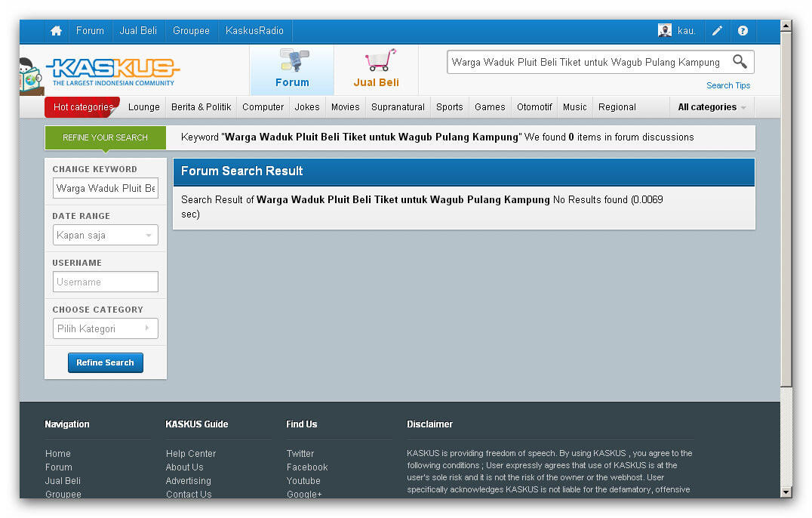
Task: Open the Youtube footer link
Action: tap(303, 481)
